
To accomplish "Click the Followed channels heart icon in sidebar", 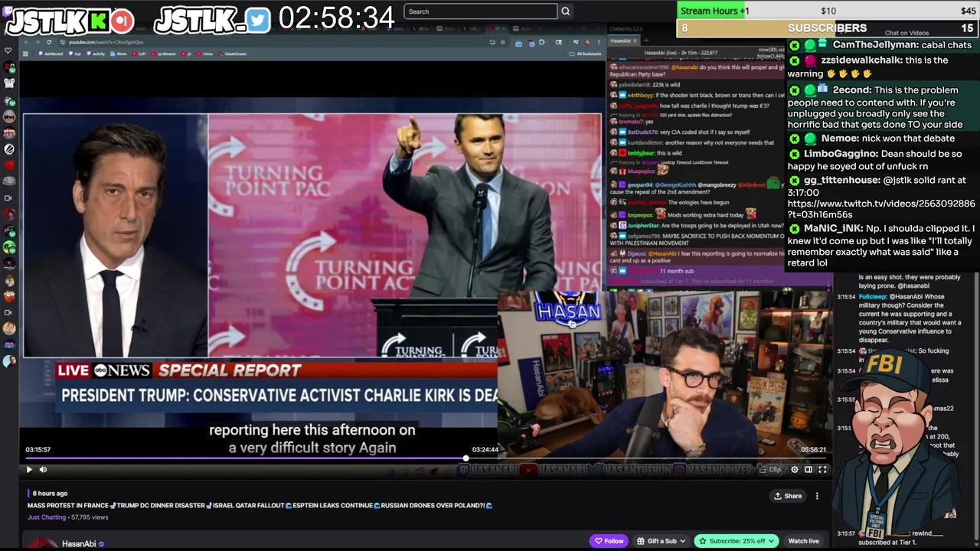I will pos(8,51).
